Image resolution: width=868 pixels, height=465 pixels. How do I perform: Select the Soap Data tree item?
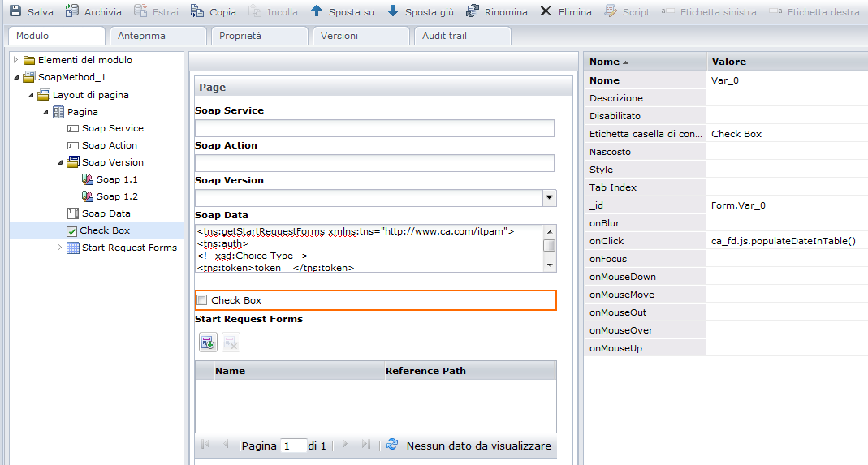(x=98, y=213)
